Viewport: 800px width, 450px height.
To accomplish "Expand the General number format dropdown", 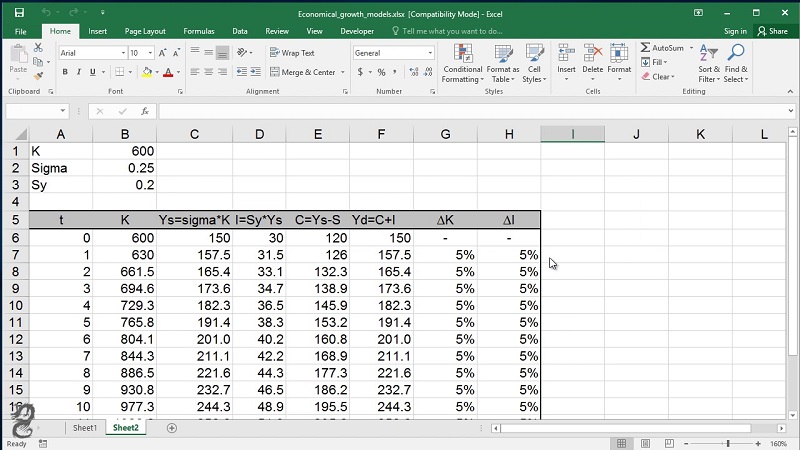I will pyautogui.click(x=430, y=53).
